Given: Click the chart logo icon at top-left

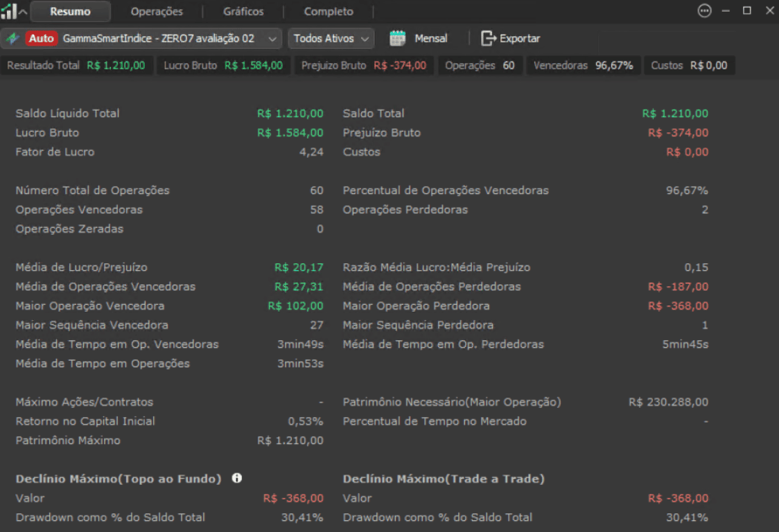Looking at the screenshot, I should pyautogui.click(x=9, y=11).
